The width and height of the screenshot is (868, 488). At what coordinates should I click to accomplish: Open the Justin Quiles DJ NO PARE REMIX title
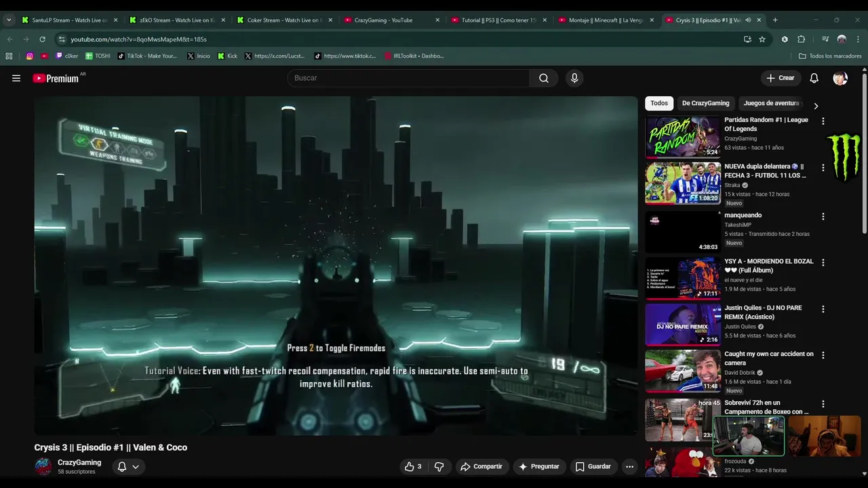(763, 312)
